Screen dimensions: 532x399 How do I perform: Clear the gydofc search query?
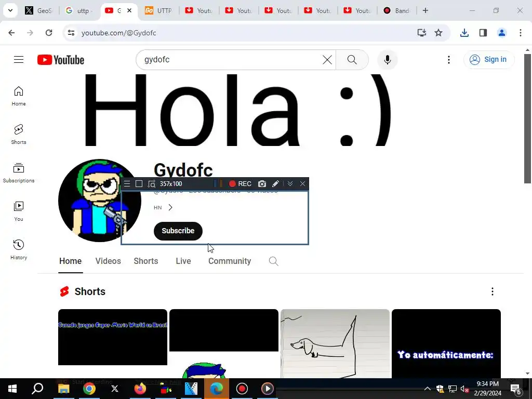327,60
